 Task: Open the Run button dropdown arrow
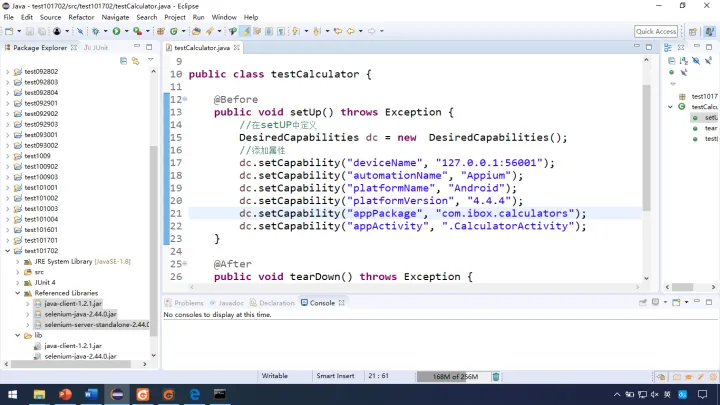click(126, 31)
